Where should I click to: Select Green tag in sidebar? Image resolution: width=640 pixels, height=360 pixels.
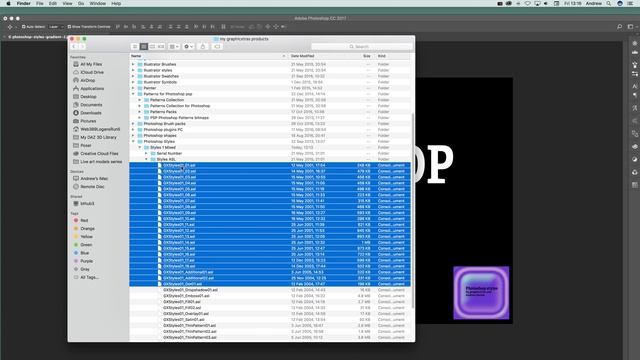click(83, 244)
